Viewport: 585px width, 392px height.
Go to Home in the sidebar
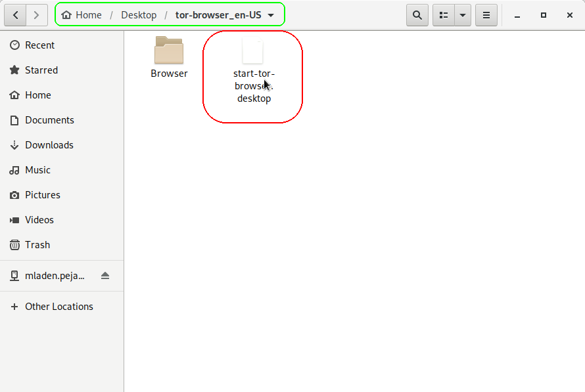[62, 95]
